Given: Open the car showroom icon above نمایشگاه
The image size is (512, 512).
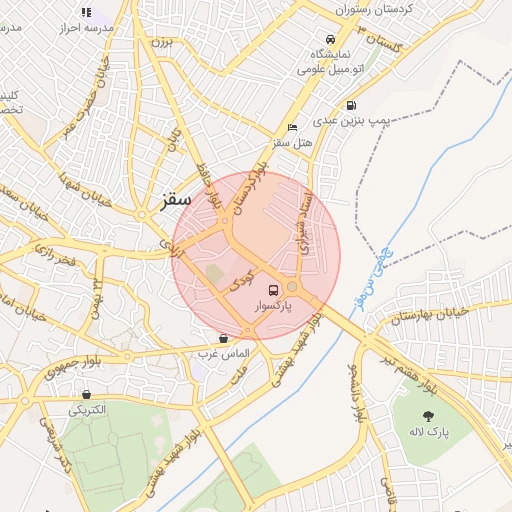Looking at the screenshot, I should click(x=330, y=39).
